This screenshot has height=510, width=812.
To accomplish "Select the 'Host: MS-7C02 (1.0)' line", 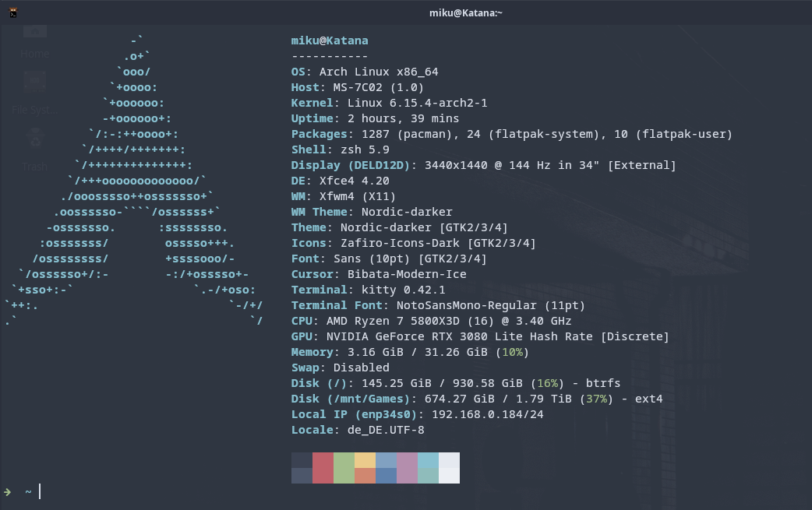I will 358,87.
